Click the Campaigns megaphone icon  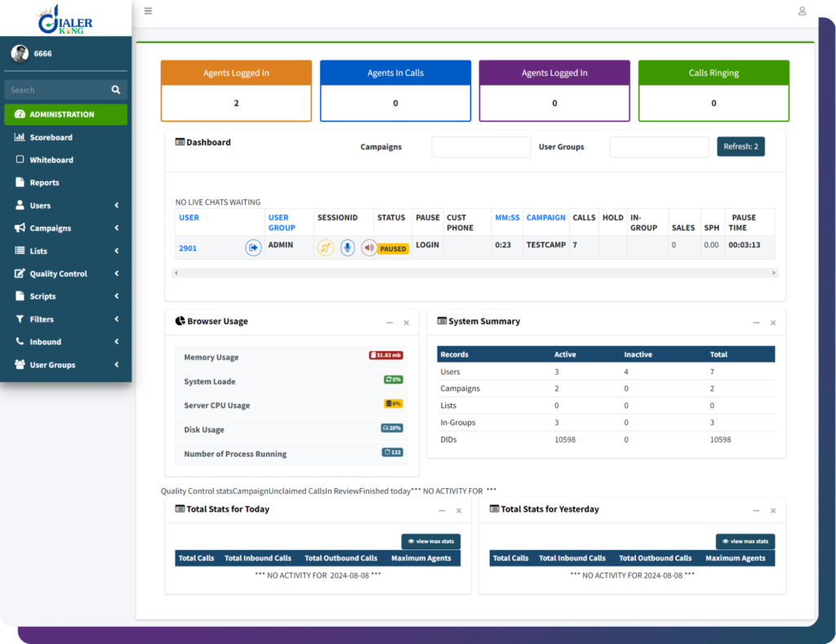tap(20, 228)
